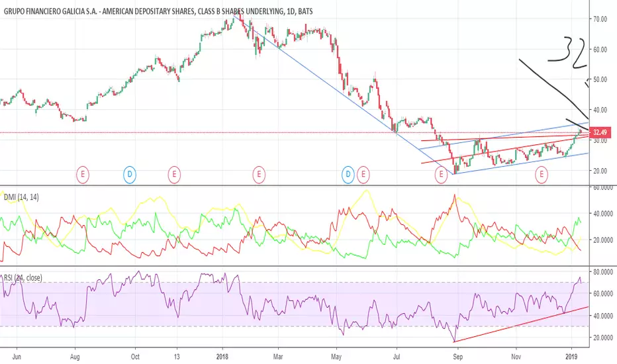Select the RSI (14, close) indicator label

tap(23, 278)
